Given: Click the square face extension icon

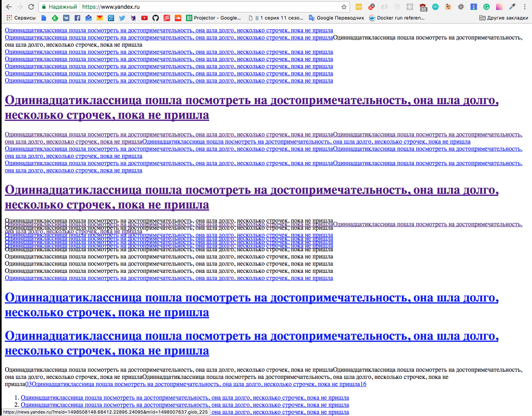Looking at the screenshot, I should point(448,7).
